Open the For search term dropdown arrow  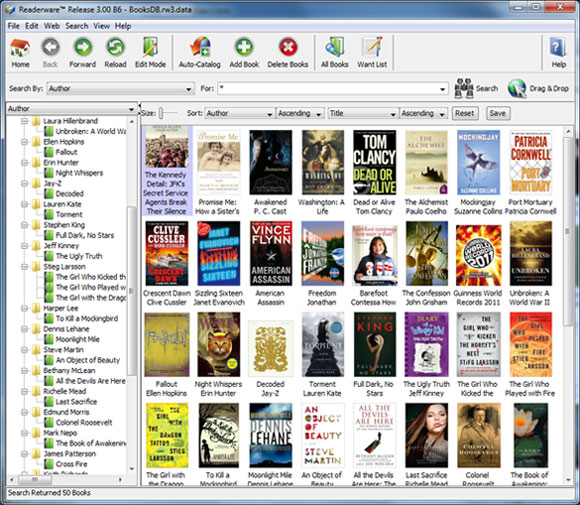[x=442, y=89]
